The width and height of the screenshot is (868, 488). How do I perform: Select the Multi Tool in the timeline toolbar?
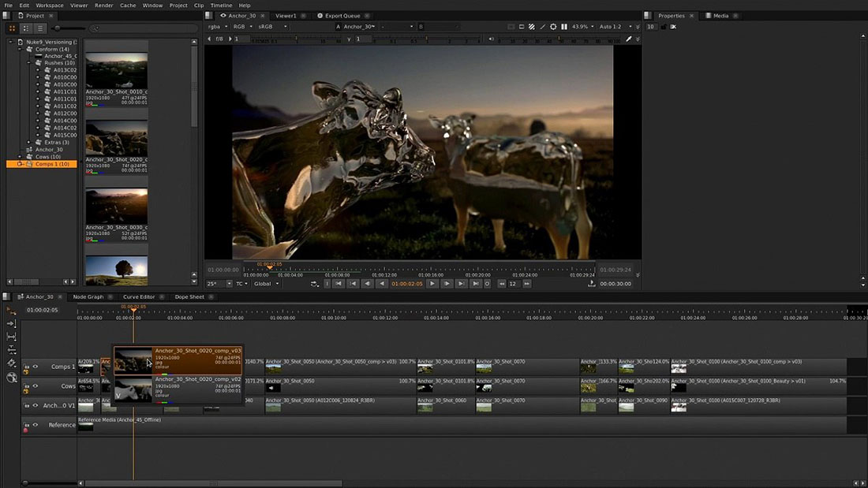pos(10,309)
